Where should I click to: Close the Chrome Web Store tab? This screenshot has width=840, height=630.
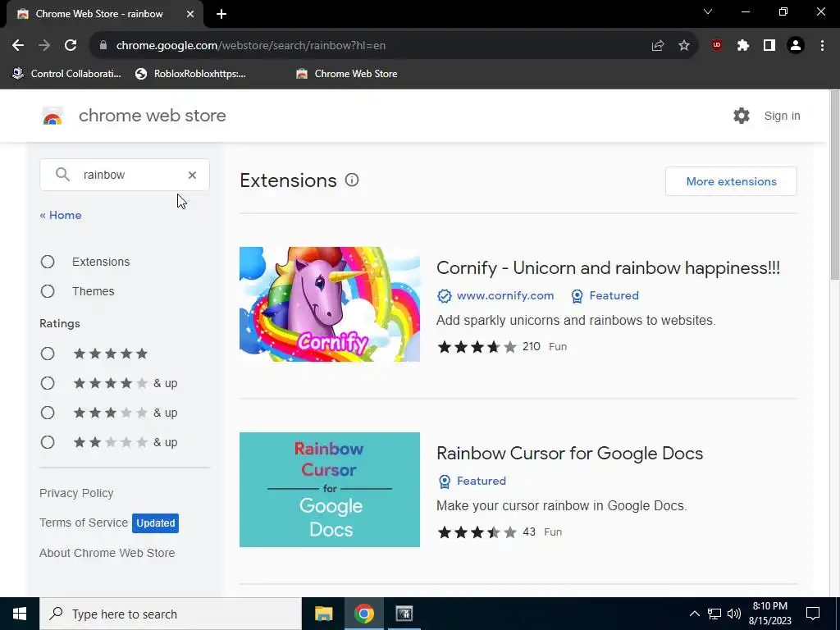pyautogui.click(x=190, y=14)
